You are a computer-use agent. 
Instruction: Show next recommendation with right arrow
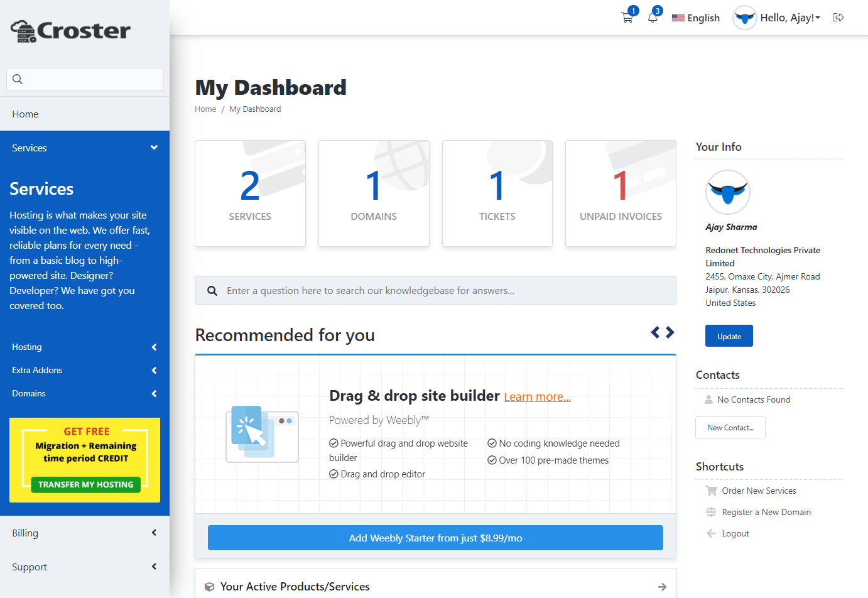670,332
